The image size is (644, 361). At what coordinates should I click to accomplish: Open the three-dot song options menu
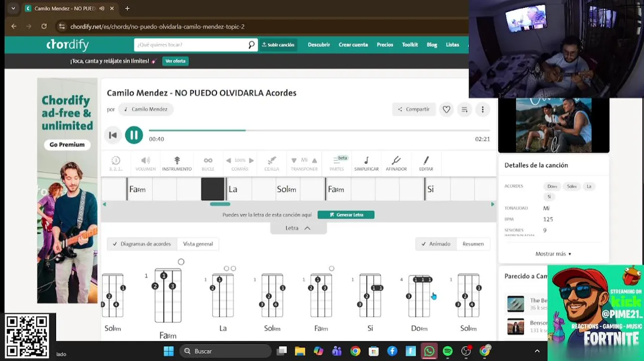[483, 109]
